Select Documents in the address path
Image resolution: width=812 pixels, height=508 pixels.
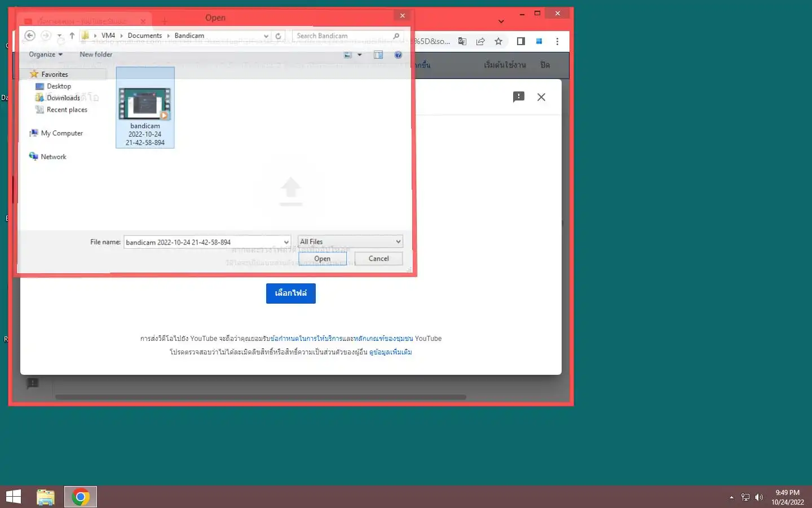tap(145, 36)
